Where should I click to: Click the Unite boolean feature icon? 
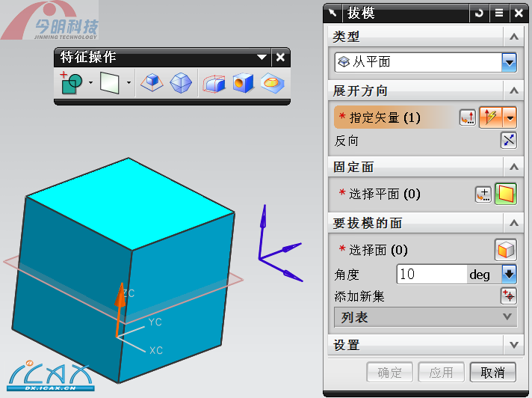point(71,82)
